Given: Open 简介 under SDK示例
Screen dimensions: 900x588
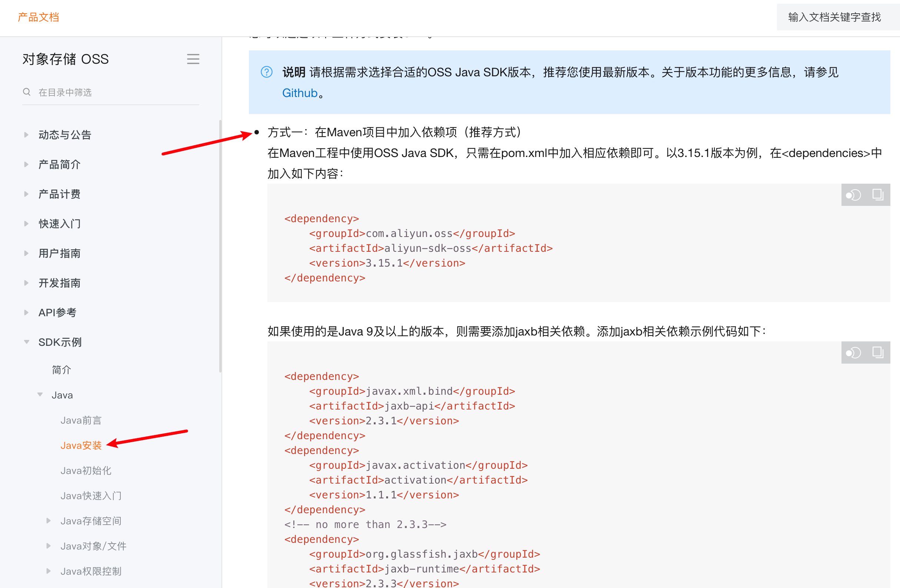Looking at the screenshot, I should pos(61,370).
